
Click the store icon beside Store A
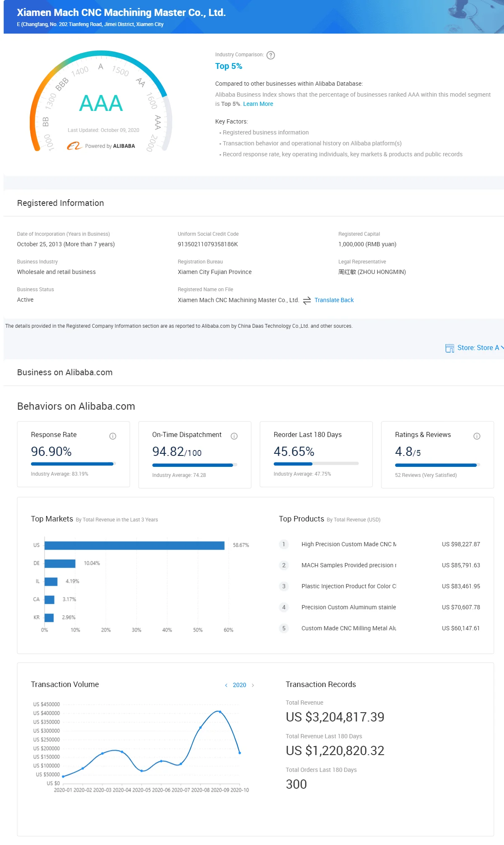[x=450, y=348]
